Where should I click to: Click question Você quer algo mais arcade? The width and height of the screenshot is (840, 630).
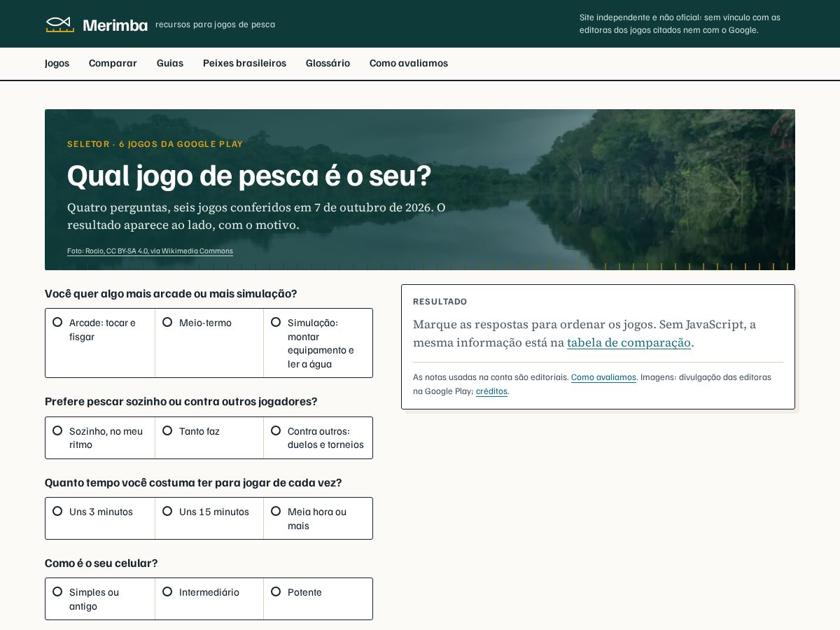click(x=171, y=293)
